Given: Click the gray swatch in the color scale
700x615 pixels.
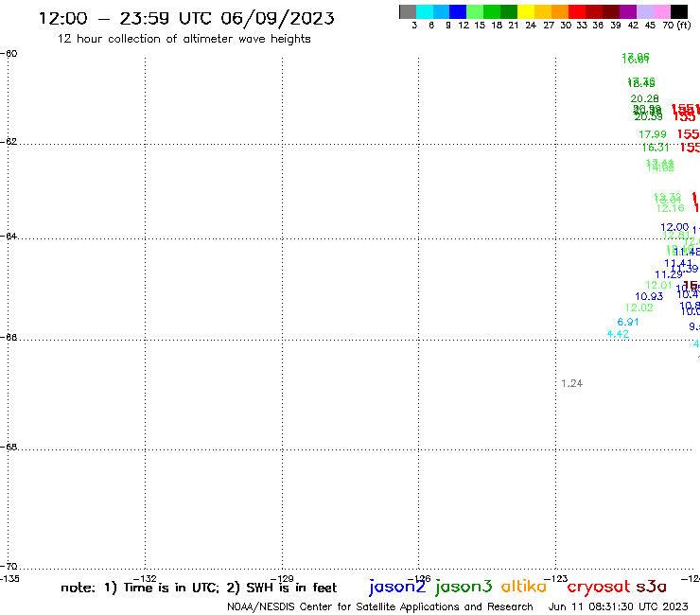Looking at the screenshot, I should pyautogui.click(x=408, y=12).
